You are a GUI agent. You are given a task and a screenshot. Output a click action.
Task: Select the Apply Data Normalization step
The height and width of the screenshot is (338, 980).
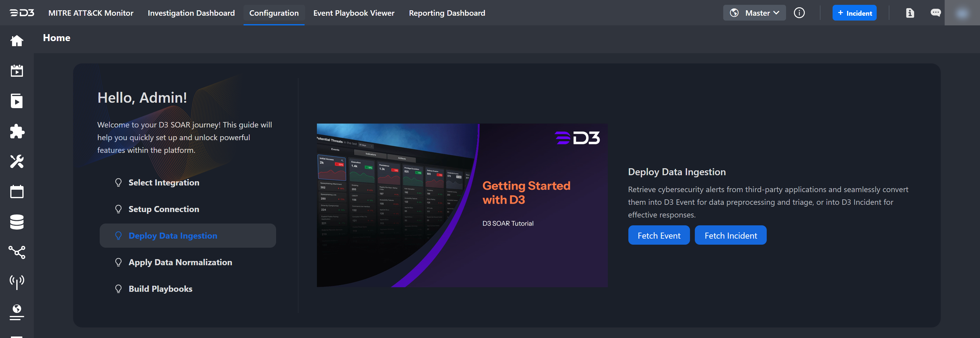coord(180,262)
